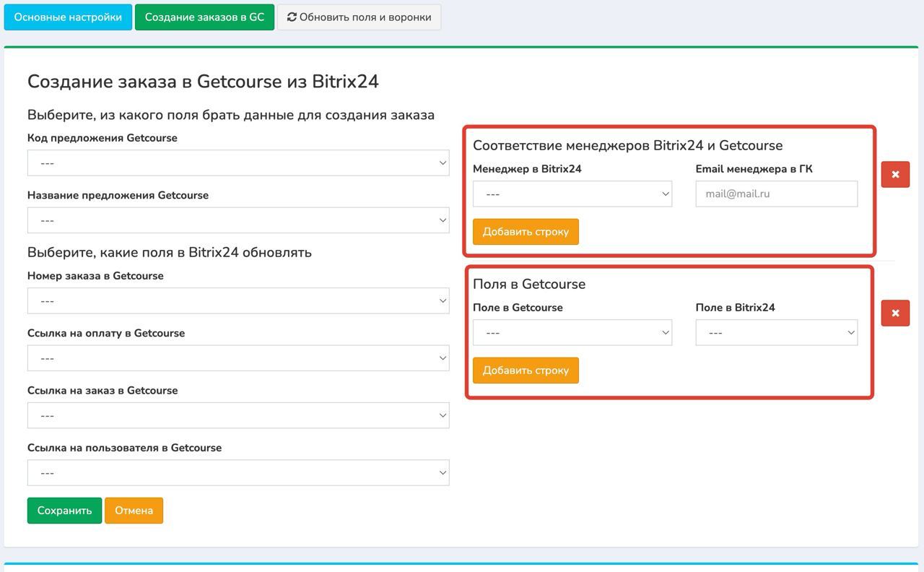The image size is (924, 572).
Task: Delete the Поля в Getcourse block with red X
Action: pos(895,313)
